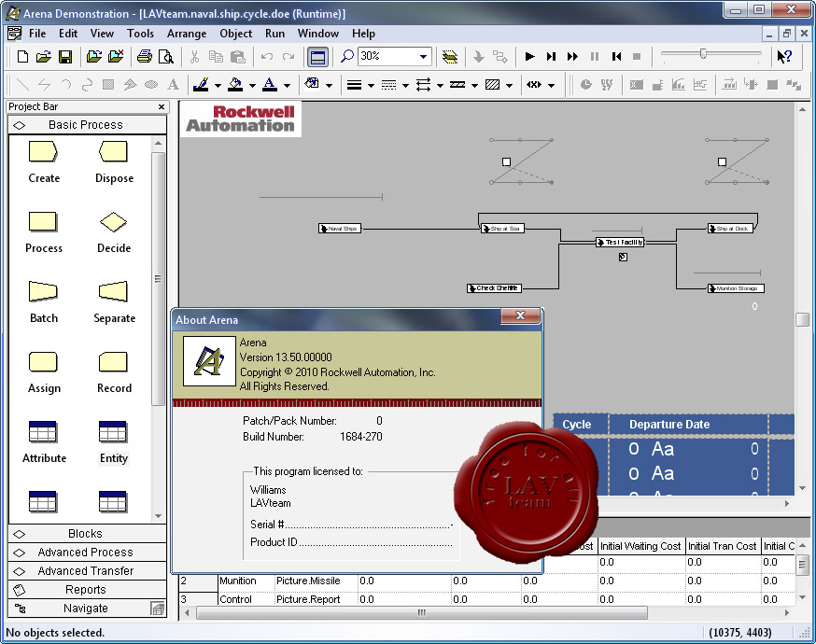This screenshot has height=644, width=816.
Task: Open the Edit menu
Action: [68, 34]
